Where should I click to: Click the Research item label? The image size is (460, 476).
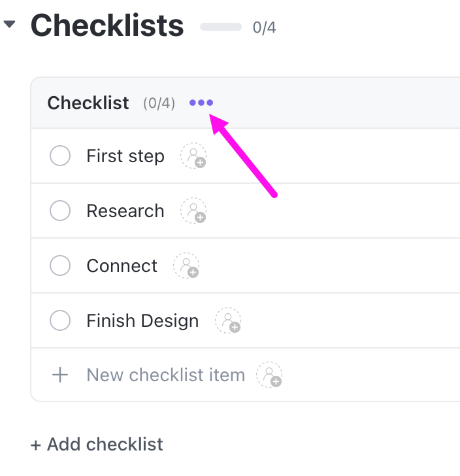[125, 211]
